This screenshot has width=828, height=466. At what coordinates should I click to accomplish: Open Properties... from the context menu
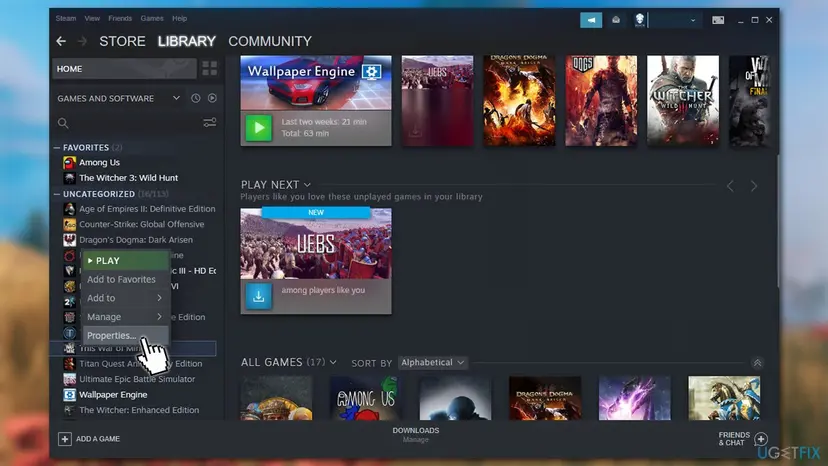click(125, 335)
